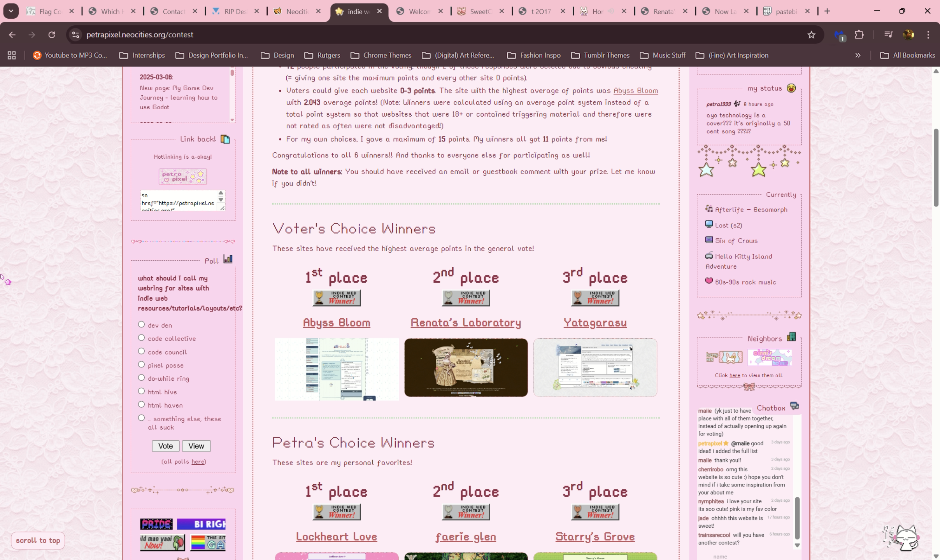Image resolution: width=940 pixels, height=560 pixels.
Task: View site information icon in the address bar
Action: (75, 35)
